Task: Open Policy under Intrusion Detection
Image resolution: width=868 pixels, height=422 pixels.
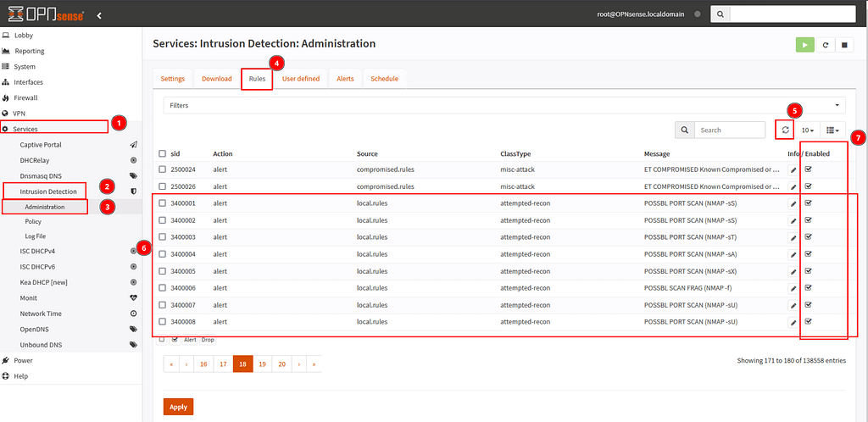Action: coord(33,221)
